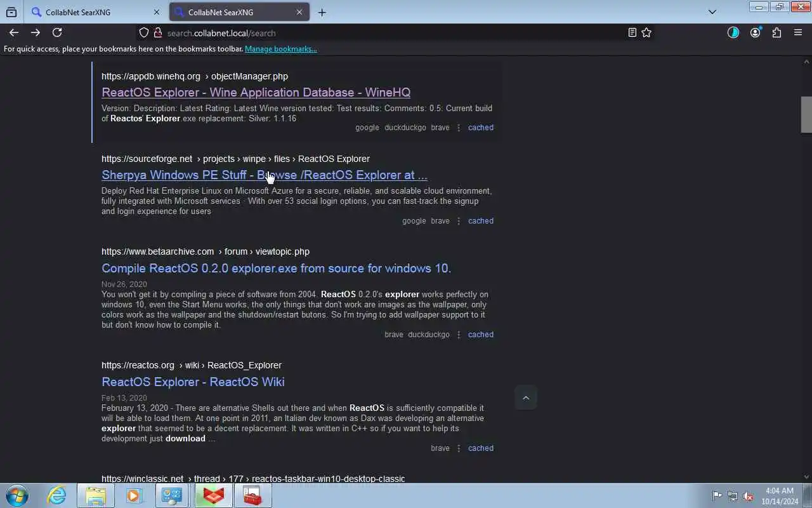Open the Windows Start menu

click(x=17, y=495)
